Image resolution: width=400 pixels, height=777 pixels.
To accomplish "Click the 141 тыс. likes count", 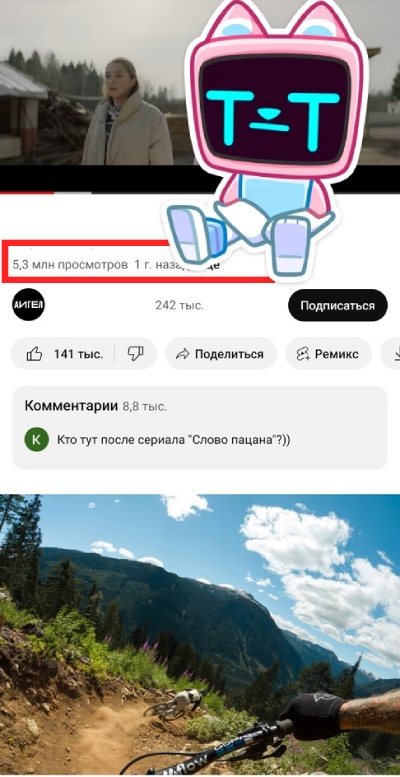I will coord(78,354).
